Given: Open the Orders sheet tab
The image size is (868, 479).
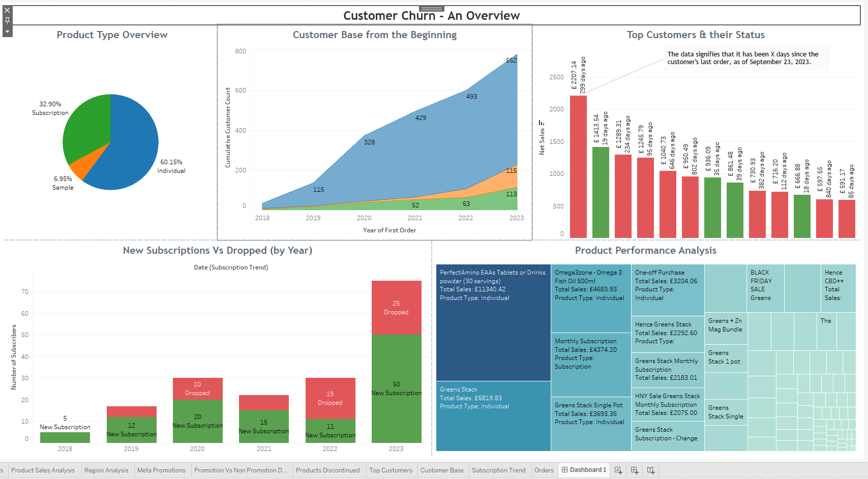Looking at the screenshot, I should click(x=544, y=470).
